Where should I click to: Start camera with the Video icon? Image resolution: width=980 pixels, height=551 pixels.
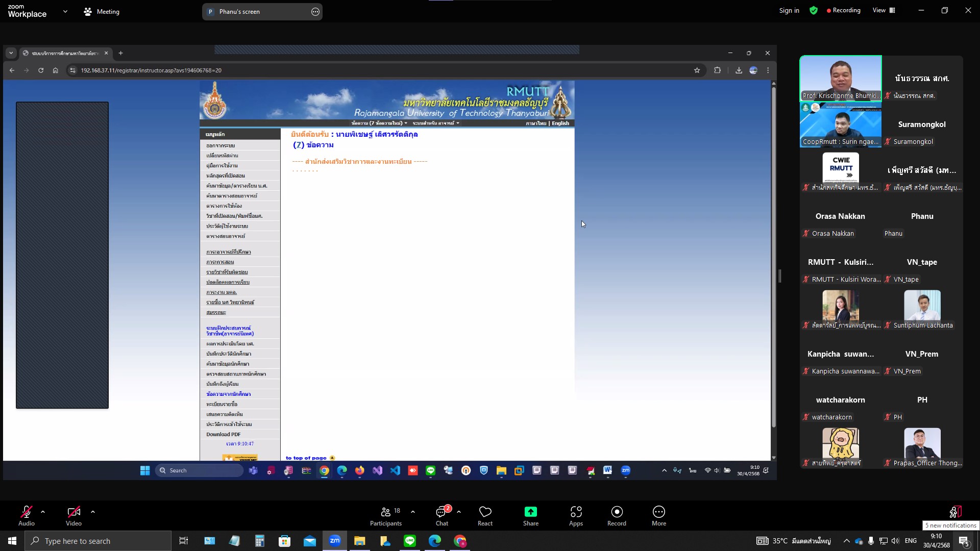point(73,512)
